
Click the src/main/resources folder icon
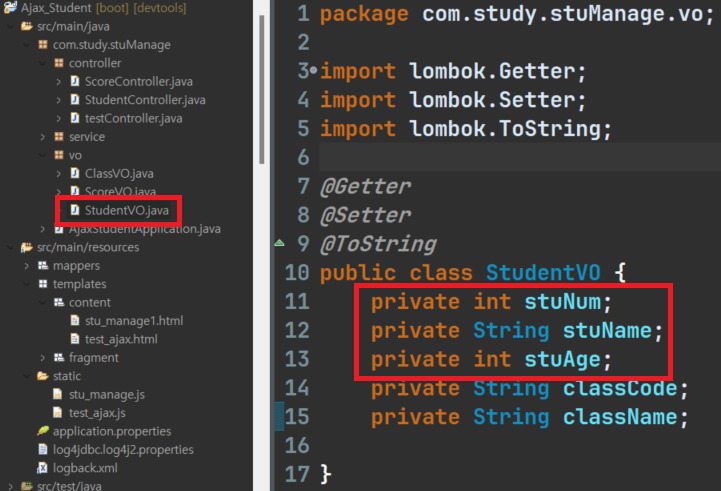pos(27,247)
